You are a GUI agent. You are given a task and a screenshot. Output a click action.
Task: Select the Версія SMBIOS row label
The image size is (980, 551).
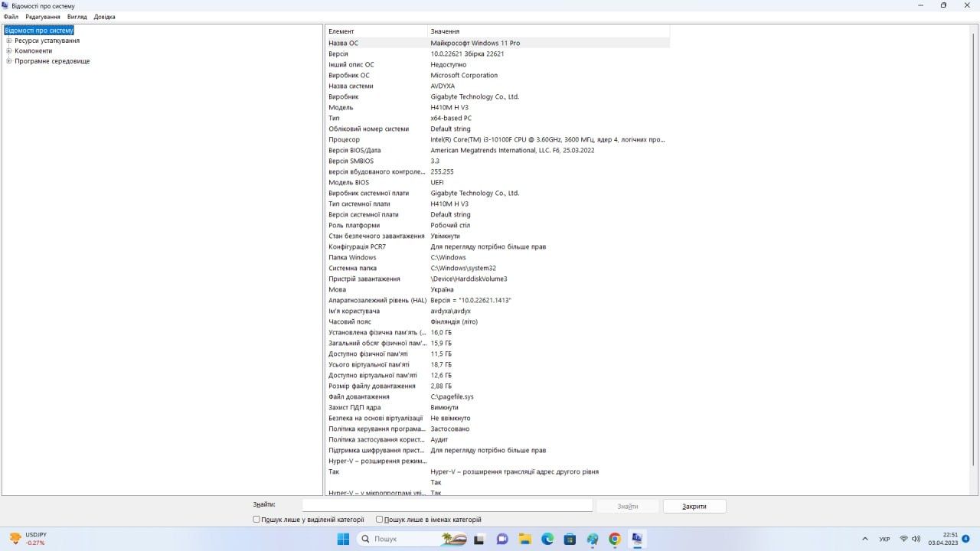[351, 161]
